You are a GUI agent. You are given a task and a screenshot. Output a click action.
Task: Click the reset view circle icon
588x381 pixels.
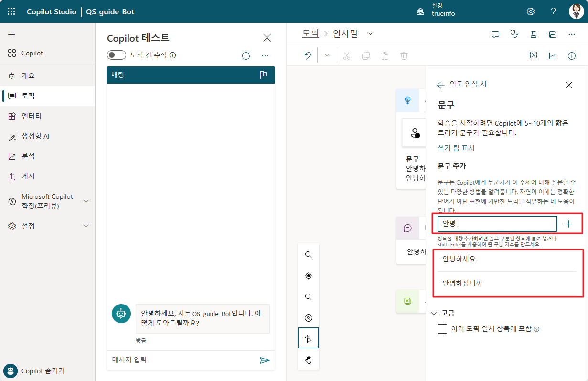click(x=309, y=318)
